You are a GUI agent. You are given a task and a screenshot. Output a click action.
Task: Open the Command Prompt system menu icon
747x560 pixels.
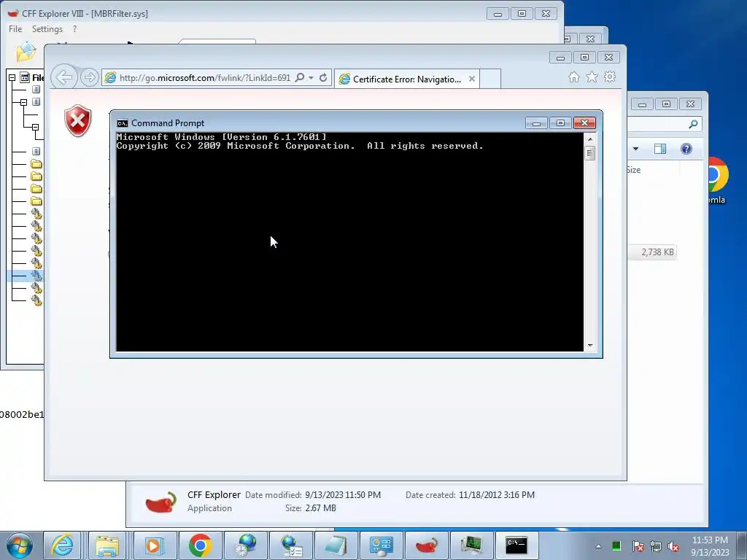[123, 123]
